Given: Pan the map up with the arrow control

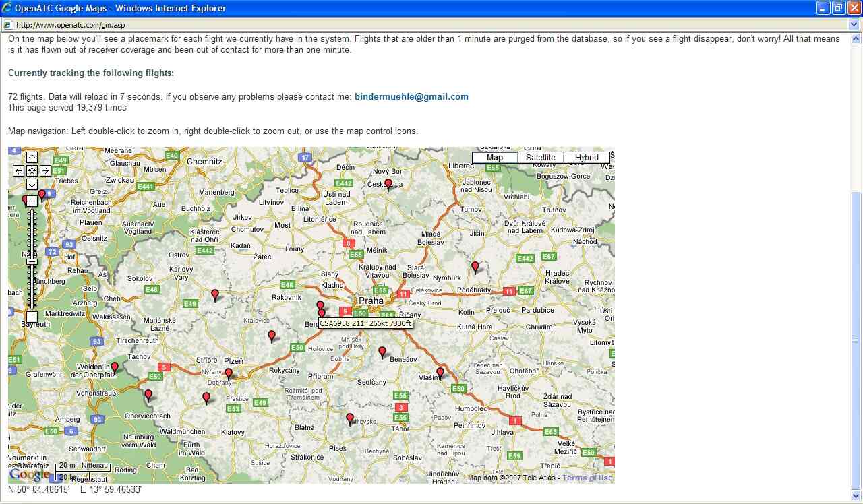Looking at the screenshot, I should (x=32, y=158).
